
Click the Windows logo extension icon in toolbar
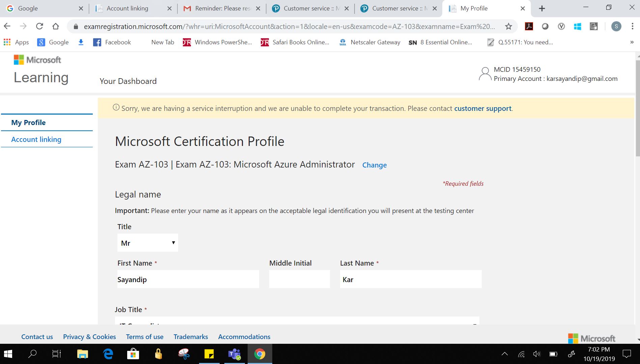[578, 26]
